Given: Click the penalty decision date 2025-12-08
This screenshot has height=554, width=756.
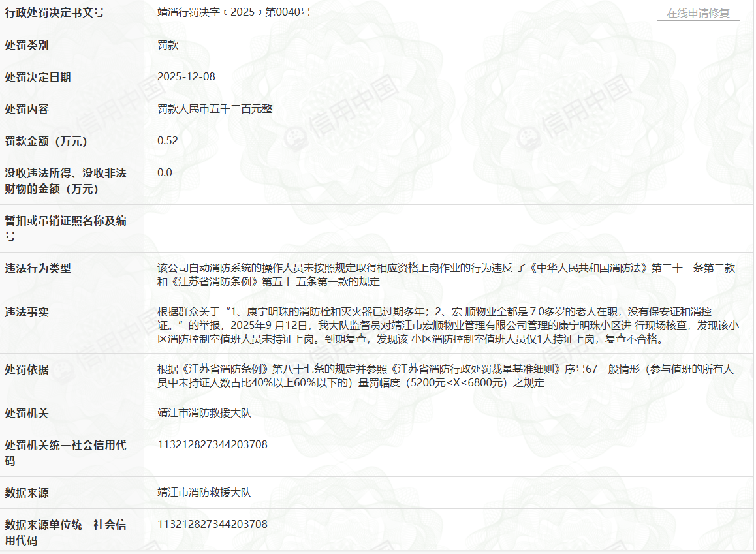Looking at the screenshot, I should click(x=186, y=77).
